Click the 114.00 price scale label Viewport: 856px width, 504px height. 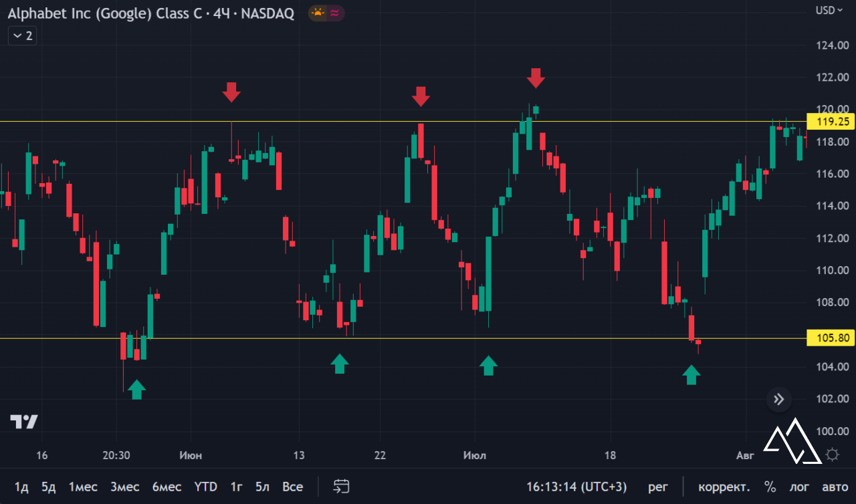pyautogui.click(x=833, y=206)
